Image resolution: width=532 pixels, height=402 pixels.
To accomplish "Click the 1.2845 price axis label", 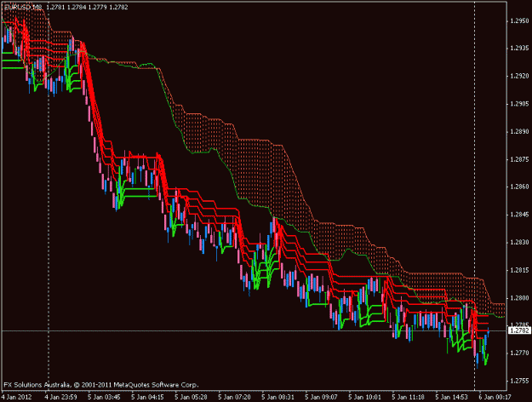I will (x=519, y=215).
